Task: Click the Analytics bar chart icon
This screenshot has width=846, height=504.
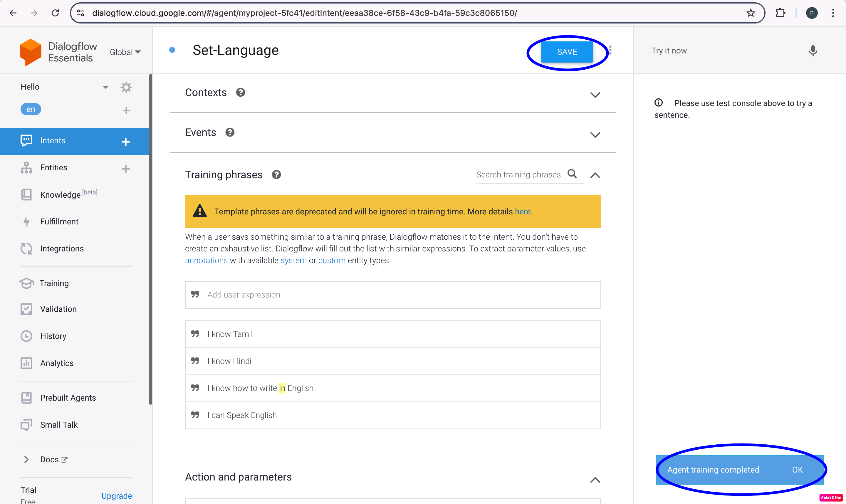Action: (x=26, y=363)
